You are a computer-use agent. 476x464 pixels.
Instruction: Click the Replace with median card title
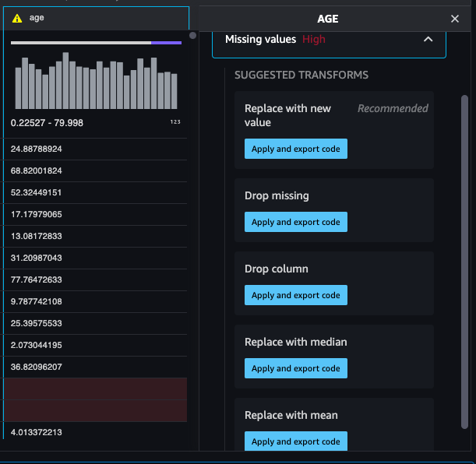click(x=296, y=342)
